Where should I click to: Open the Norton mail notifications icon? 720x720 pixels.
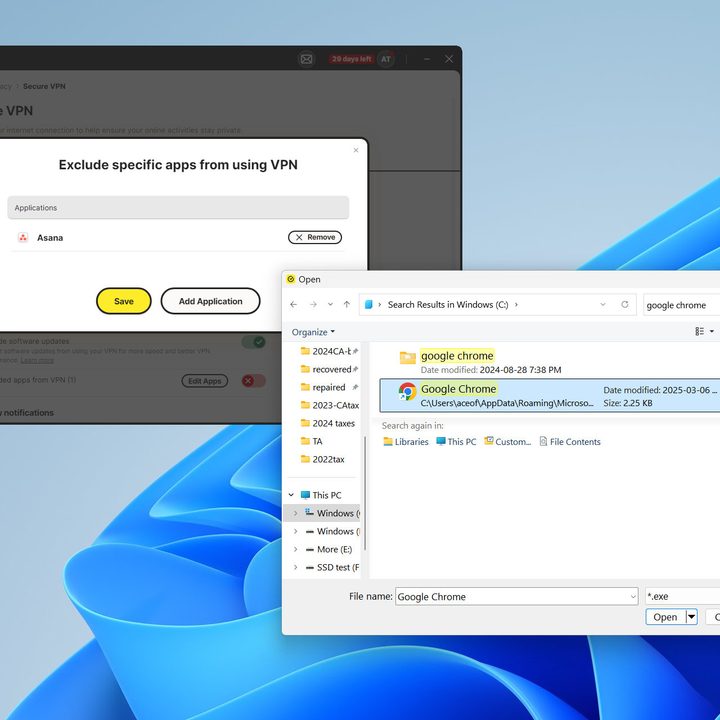pyautogui.click(x=306, y=59)
